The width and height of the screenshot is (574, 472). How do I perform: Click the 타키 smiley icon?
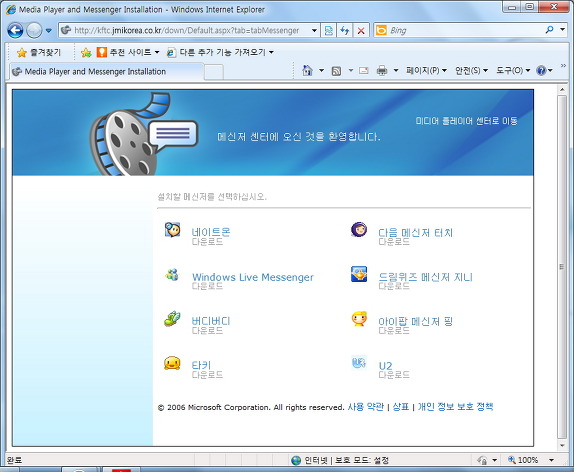click(172, 363)
